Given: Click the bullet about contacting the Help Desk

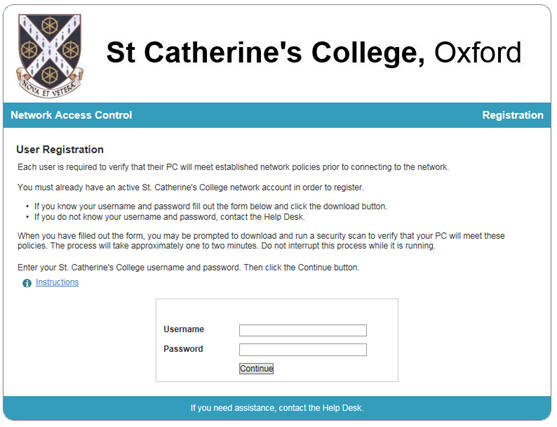Looking at the screenshot, I should [169, 217].
